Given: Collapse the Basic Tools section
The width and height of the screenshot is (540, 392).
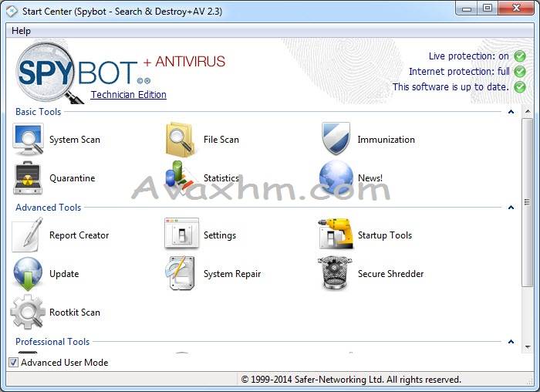Looking at the screenshot, I should [511, 112].
